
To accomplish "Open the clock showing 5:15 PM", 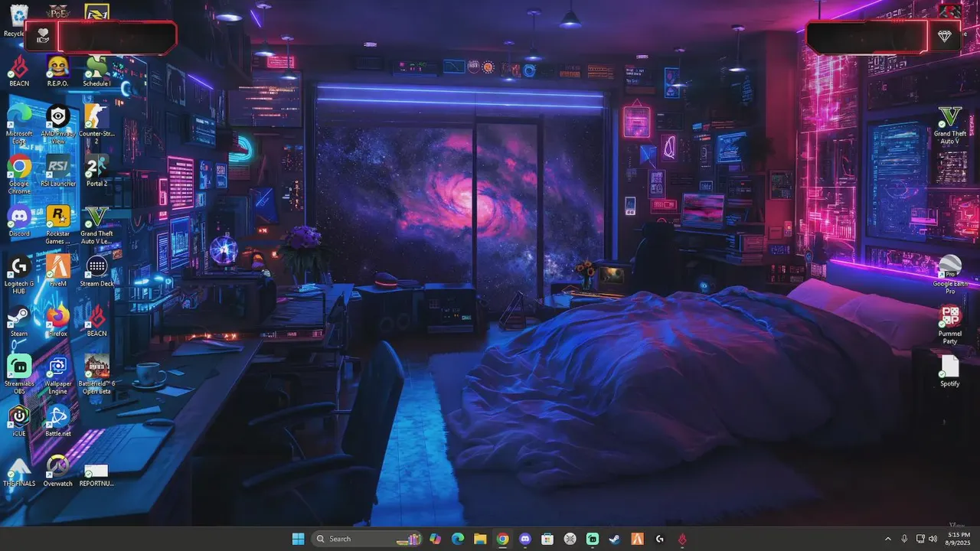I will point(959,539).
